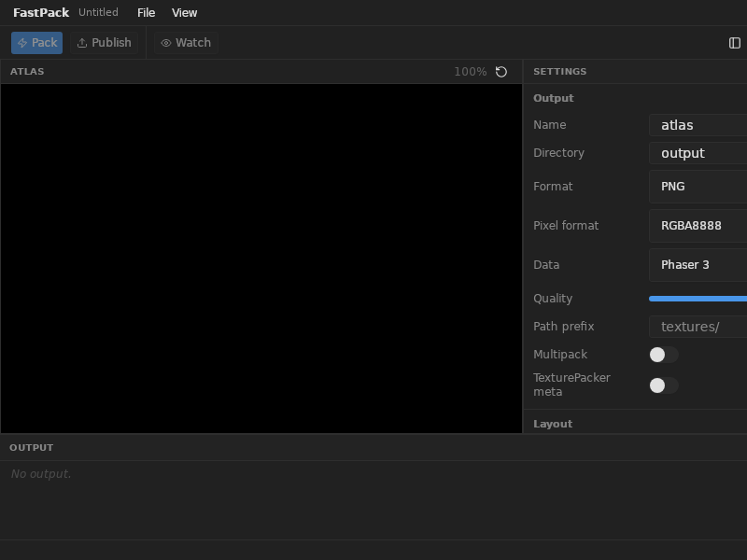Click the black atlas preview canvas

pos(261,259)
